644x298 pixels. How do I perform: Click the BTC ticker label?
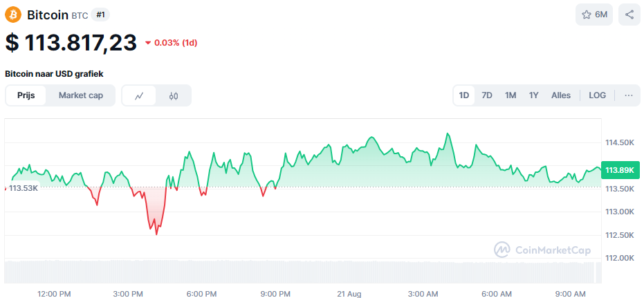pyautogui.click(x=80, y=16)
